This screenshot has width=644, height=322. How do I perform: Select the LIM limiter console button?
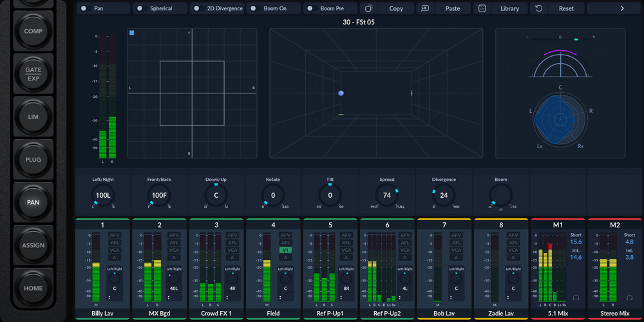pyautogui.click(x=33, y=117)
